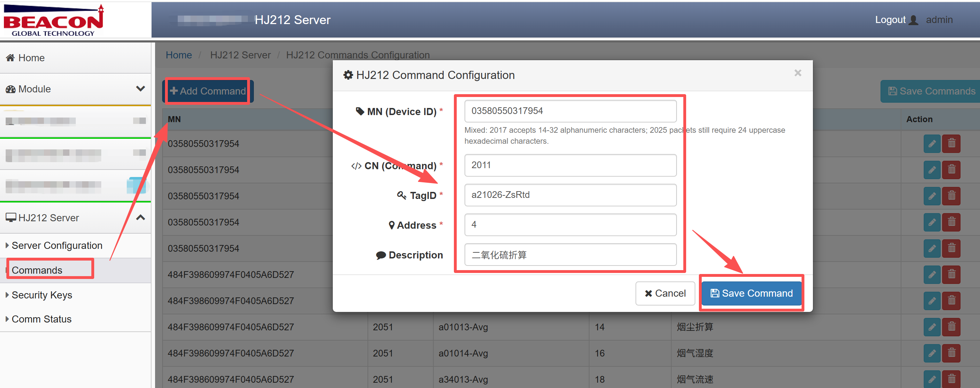Click edit icon for 烟尘折算 row
This screenshot has width=980, height=388.
932,327
